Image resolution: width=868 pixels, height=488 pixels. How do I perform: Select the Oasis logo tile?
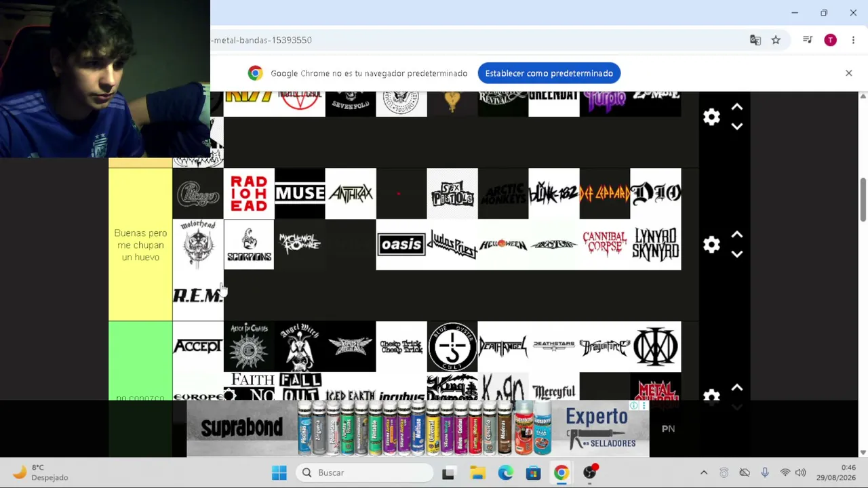pyautogui.click(x=401, y=245)
